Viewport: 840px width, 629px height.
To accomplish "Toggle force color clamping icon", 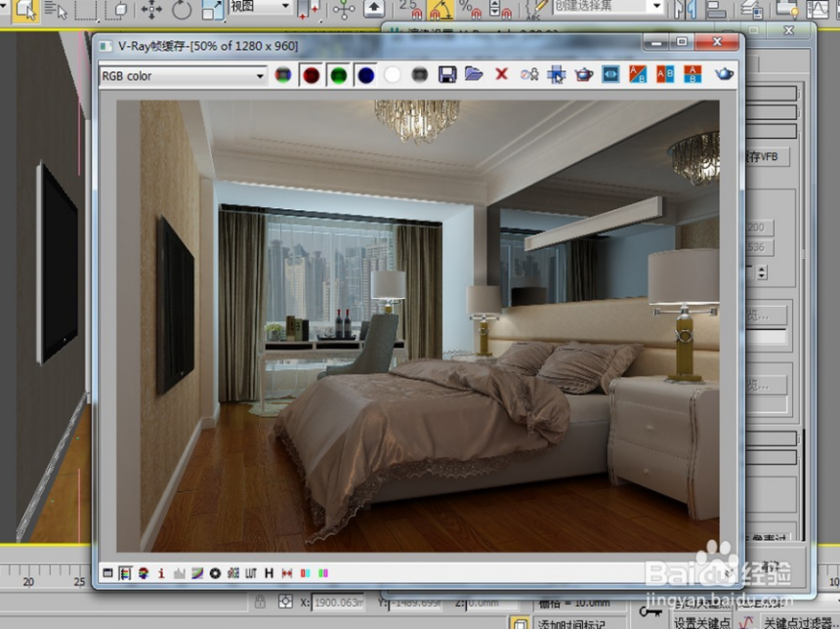I will 125,573.
